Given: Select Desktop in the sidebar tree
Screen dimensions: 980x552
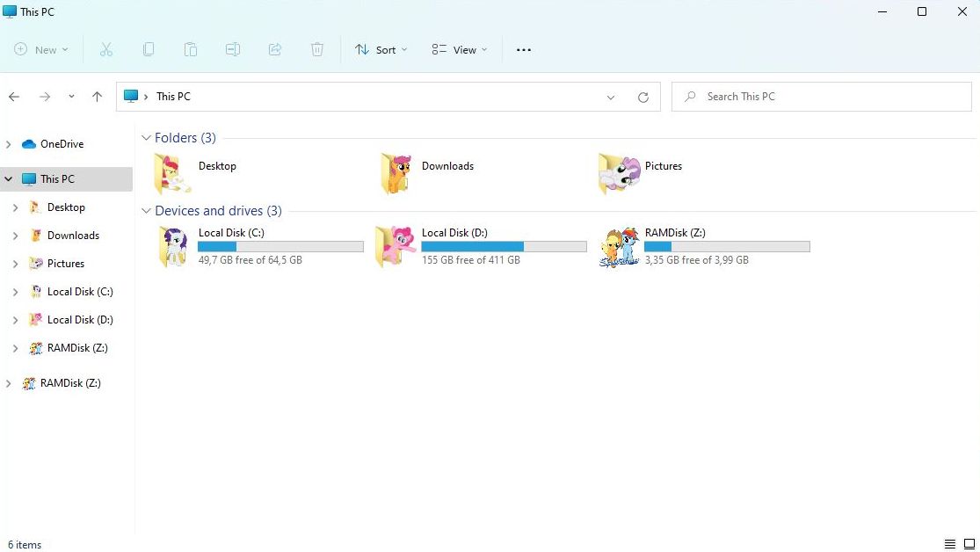Looking at the screenshot, I should click(66, 207).
